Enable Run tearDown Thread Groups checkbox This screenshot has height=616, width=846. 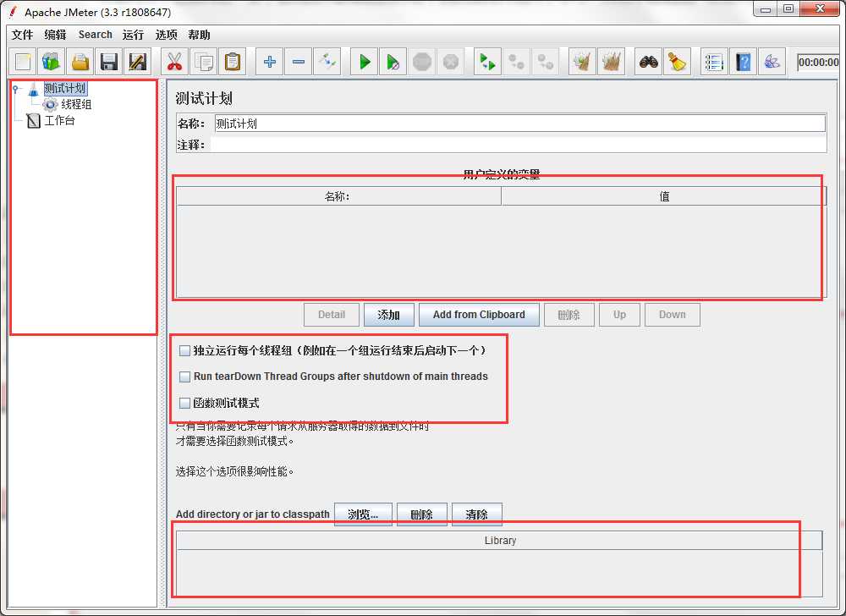[x=184, y=377]
